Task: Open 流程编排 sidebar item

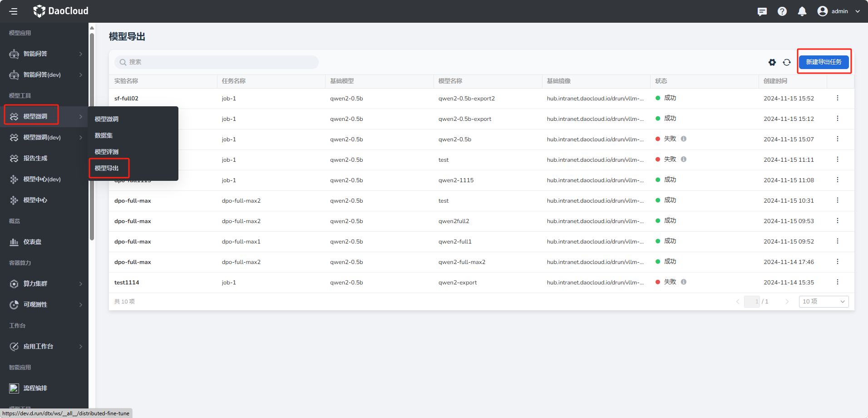Action: [x=35, y=388]
